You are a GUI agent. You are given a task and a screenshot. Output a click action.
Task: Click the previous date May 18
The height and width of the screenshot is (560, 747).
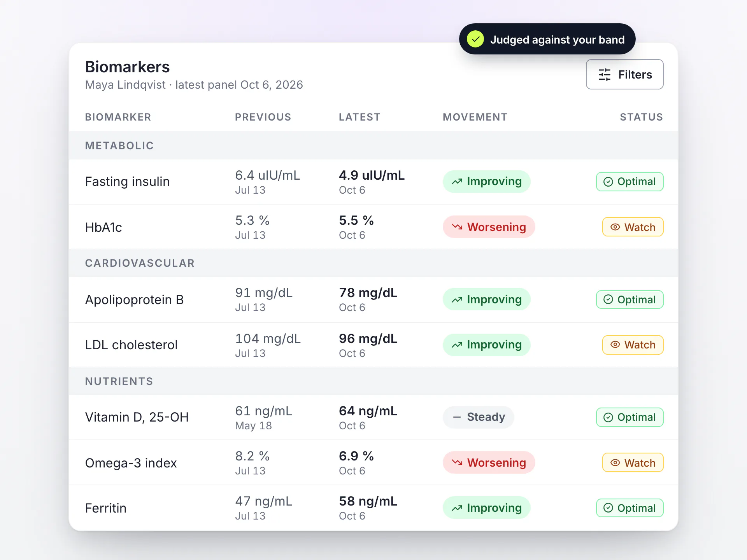(253, 426)
